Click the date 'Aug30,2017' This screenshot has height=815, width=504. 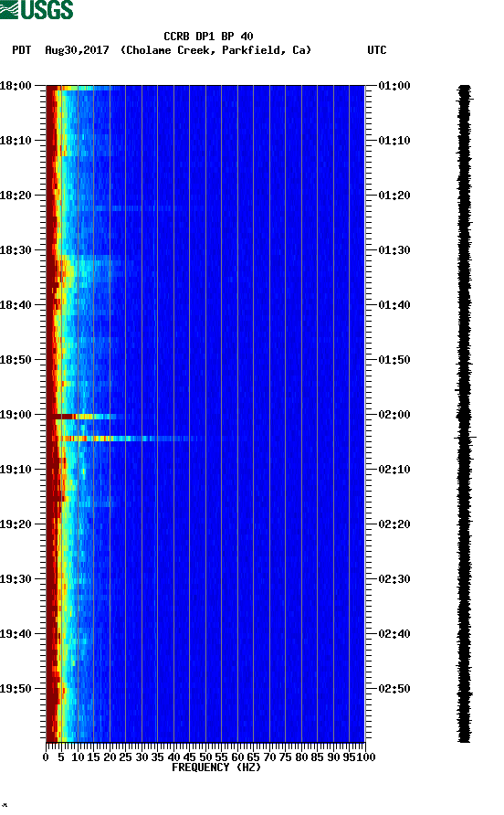click(77, 50)
